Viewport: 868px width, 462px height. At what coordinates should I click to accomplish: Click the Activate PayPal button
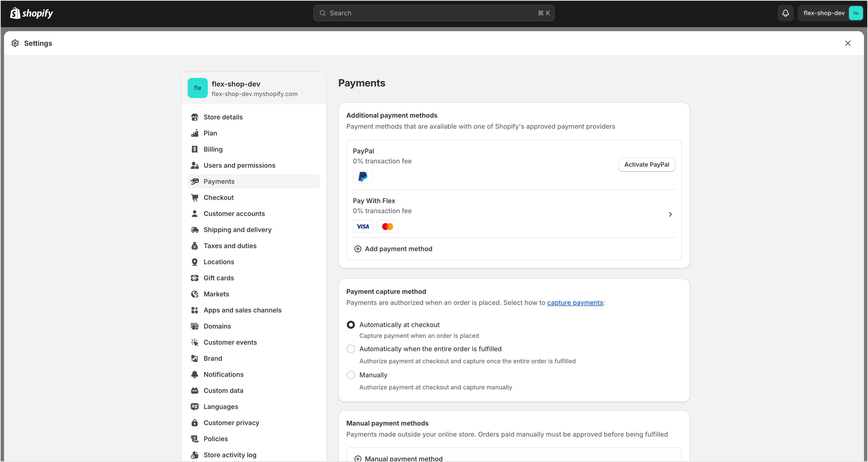(x=646, y=165)
